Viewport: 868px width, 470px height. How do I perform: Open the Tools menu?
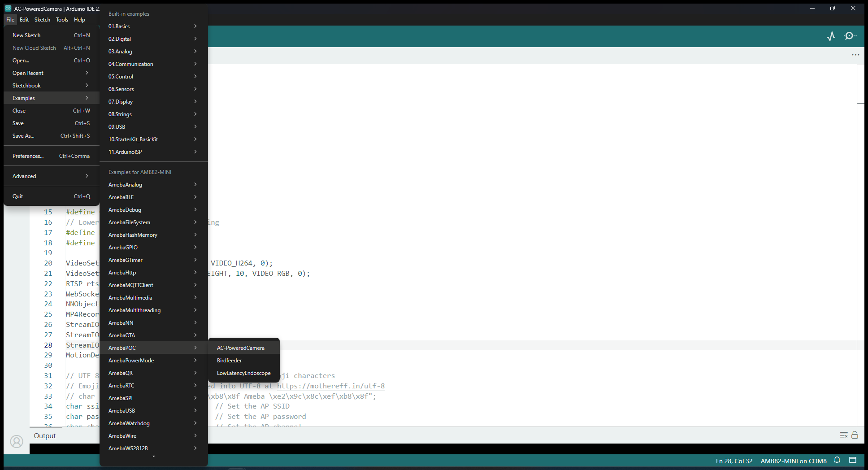(62, 20)
